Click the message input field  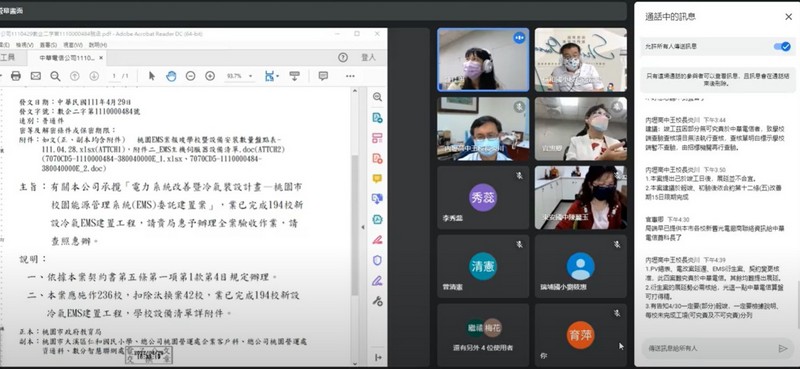709,349
